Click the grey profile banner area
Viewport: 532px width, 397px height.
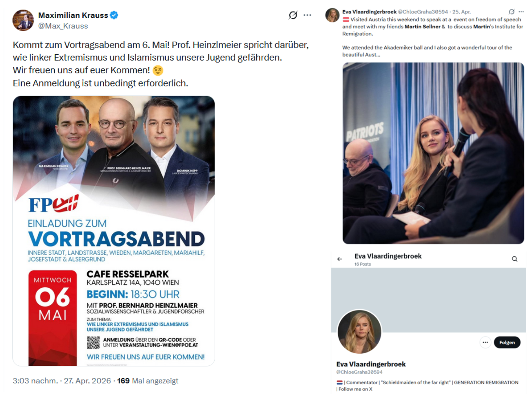(428, 300)
